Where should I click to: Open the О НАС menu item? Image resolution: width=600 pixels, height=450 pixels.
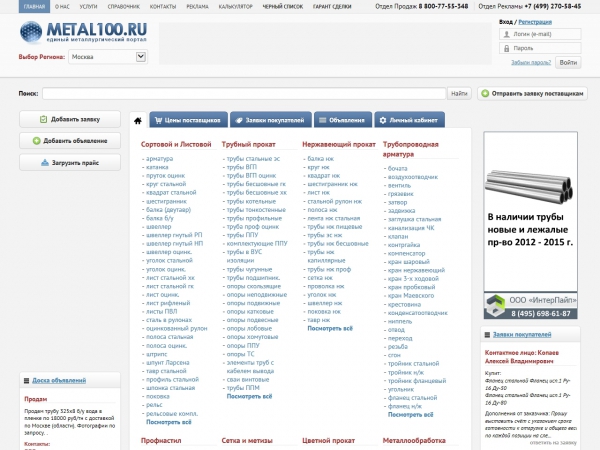click(62, 7)
